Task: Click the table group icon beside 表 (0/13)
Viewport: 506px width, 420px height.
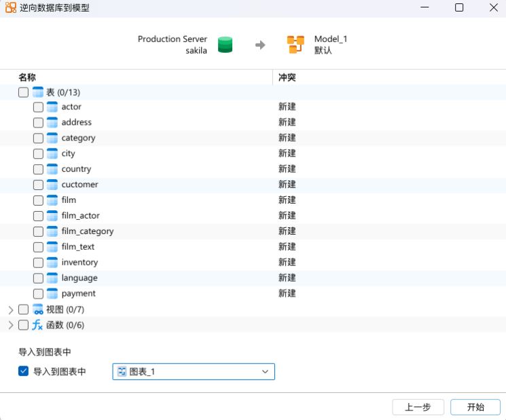Action: [x=38, y=92]
